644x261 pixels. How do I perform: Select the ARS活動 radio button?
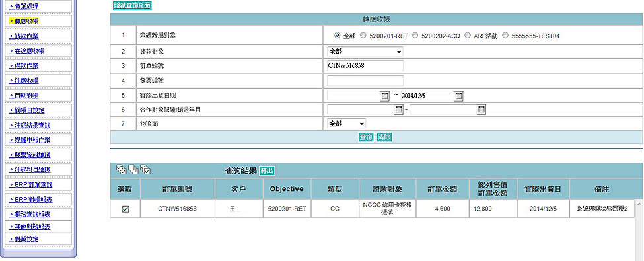pyautogui.click(x=468, y=35)
